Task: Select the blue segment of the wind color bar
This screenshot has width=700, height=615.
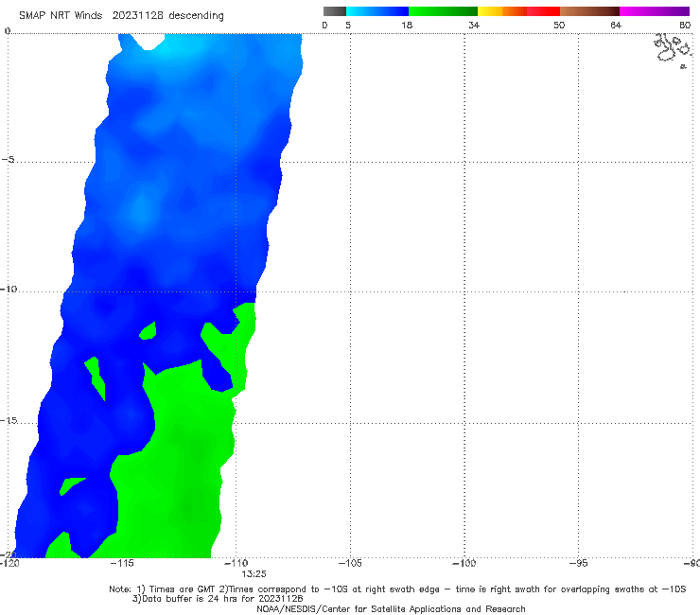Action: coord(377,11)
